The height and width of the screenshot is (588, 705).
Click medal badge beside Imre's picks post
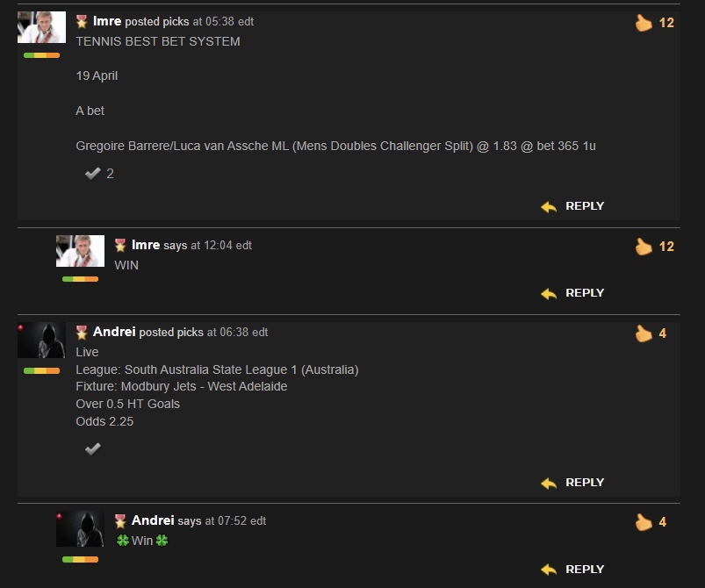82,22
